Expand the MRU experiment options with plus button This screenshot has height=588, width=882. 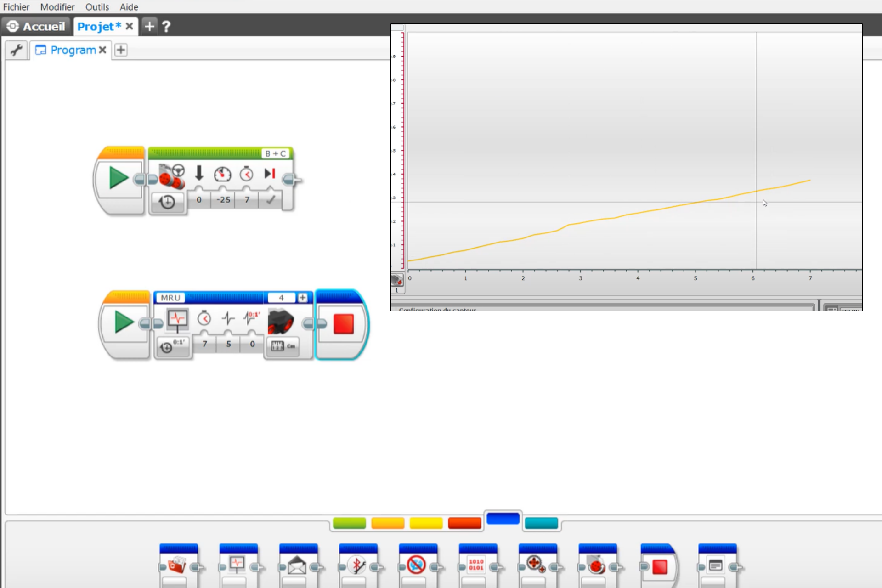click(x=303, y=298)
